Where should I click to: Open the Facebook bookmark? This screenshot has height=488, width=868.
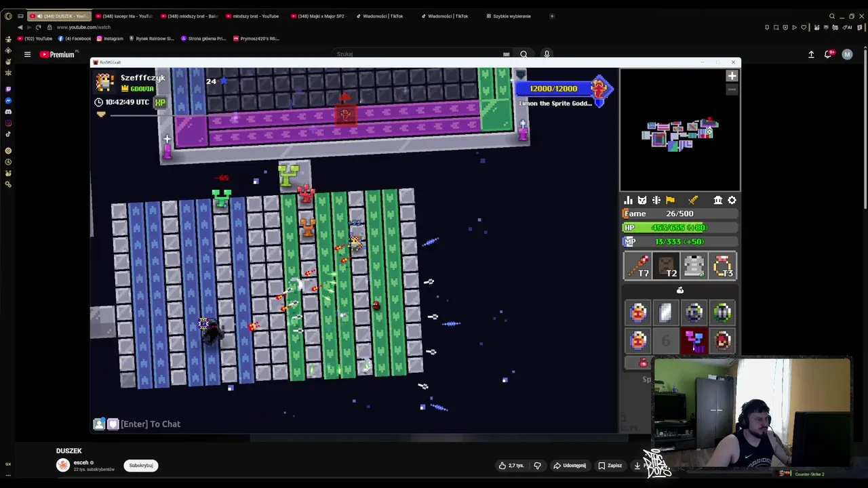(75, 39)
